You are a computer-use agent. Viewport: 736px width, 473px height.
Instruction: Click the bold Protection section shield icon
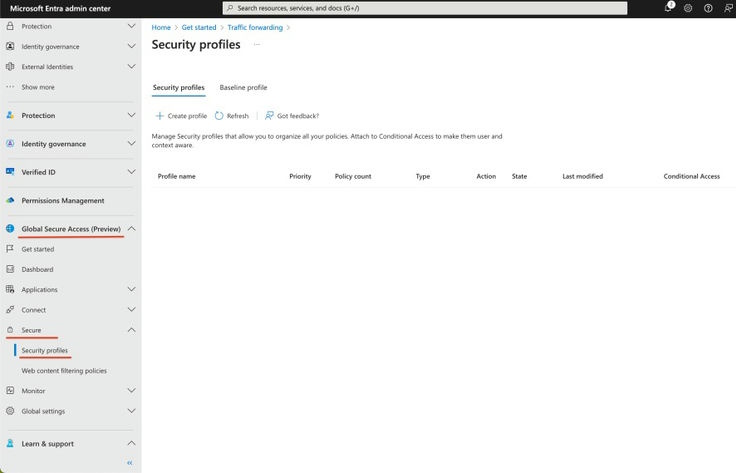click(x=10, y=115)
